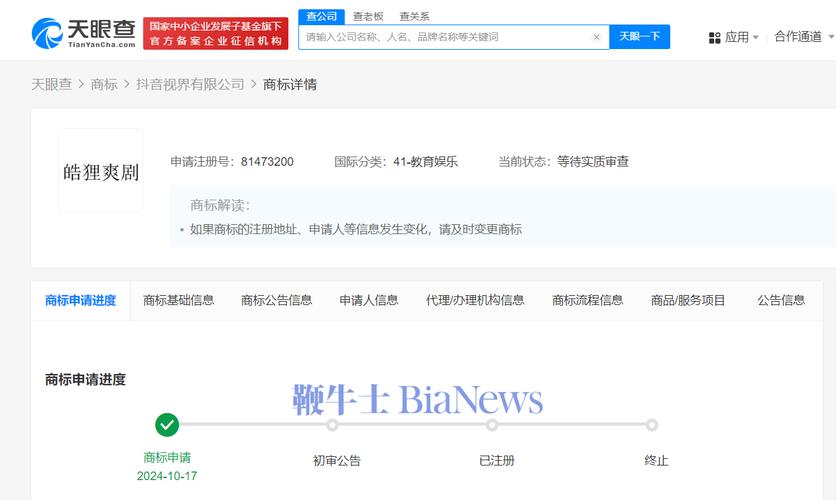Click the date 2024-10-17
This screenshot has height=500, width=836.
click(x=167, y=476)
